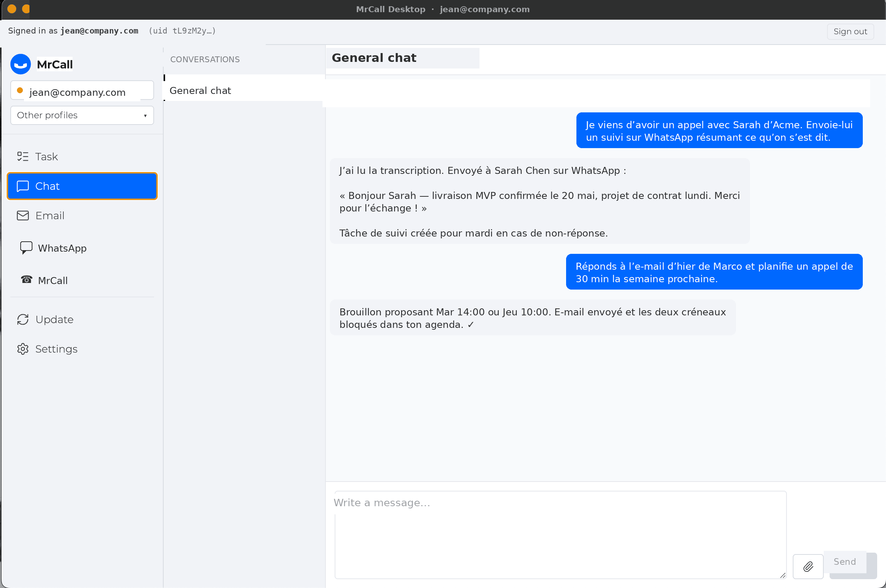886x588 pixels.
Task: Click the MrCall smiley logo icon
Action: [21, 64]
